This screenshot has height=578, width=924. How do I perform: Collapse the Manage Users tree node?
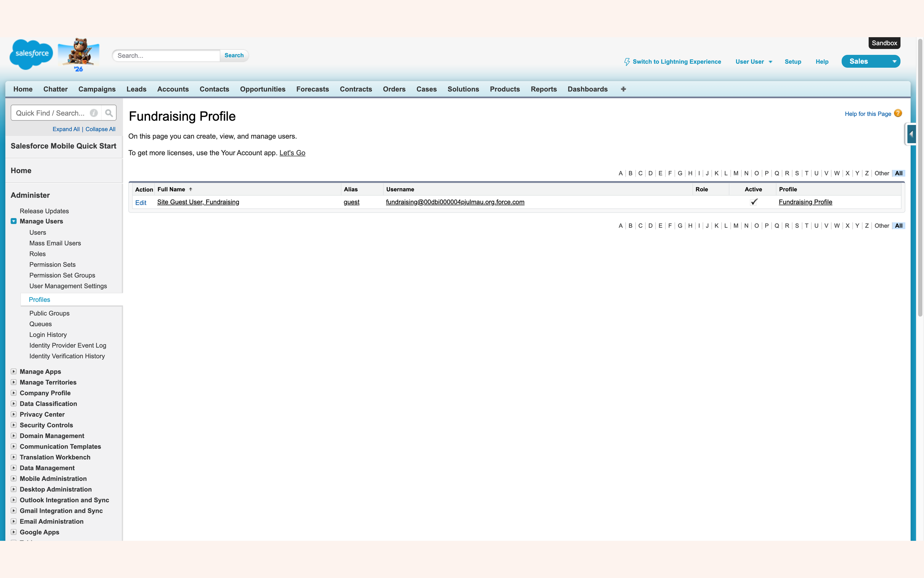pyautogui.click(x=14, y=221)
